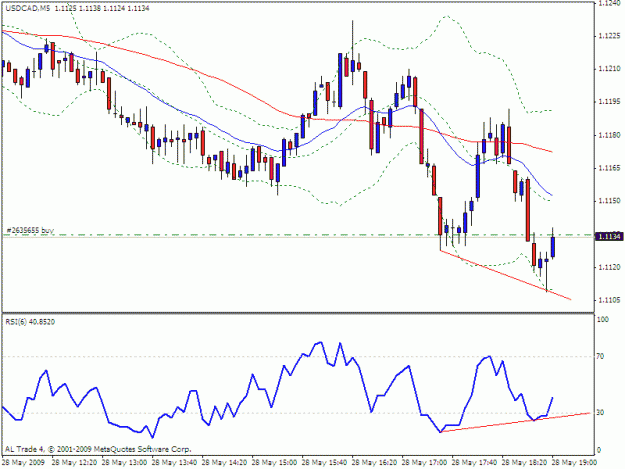Click the '28 May 13:40' time label

(174, 463)
